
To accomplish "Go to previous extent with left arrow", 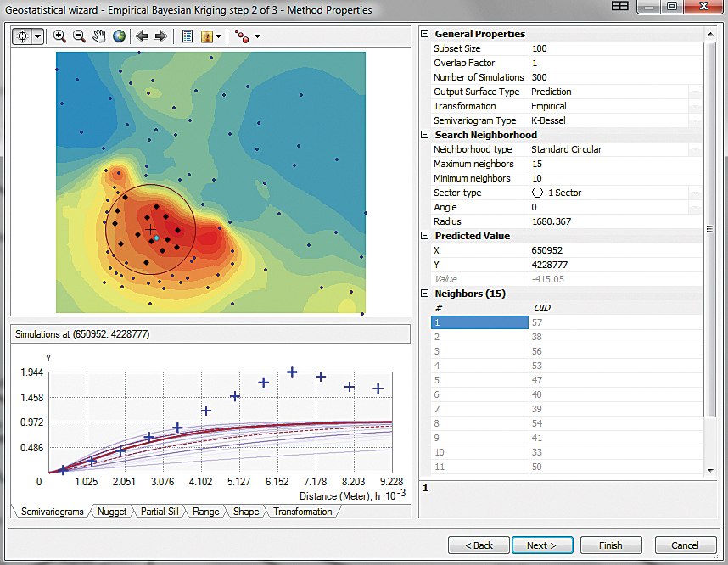I will [x=142, y=36].
